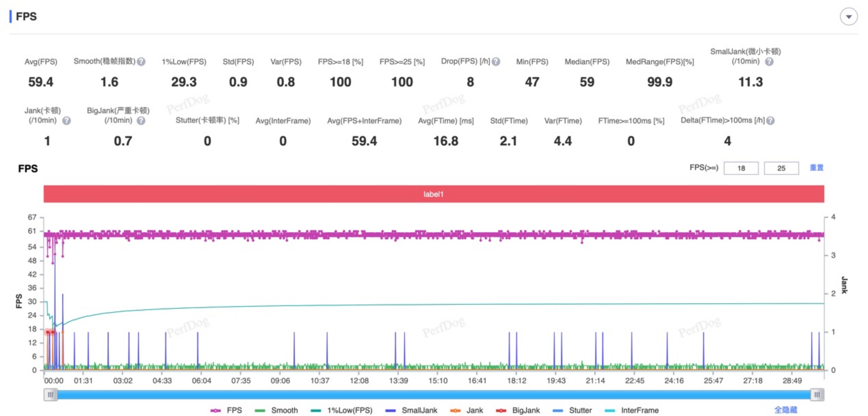Grab the right handle of time range slider
The image size is (868, 416).
coord(817,394)
